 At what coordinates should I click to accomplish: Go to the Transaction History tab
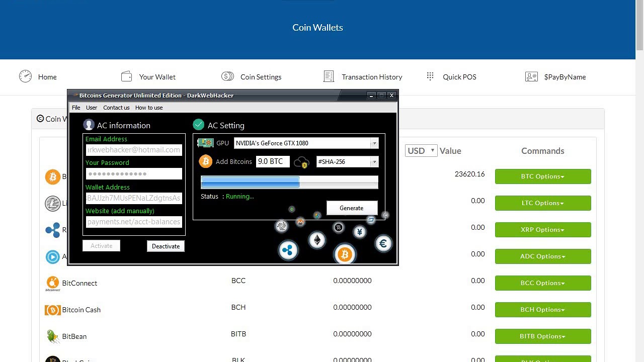pyautogui.click(x=372, y=77)
